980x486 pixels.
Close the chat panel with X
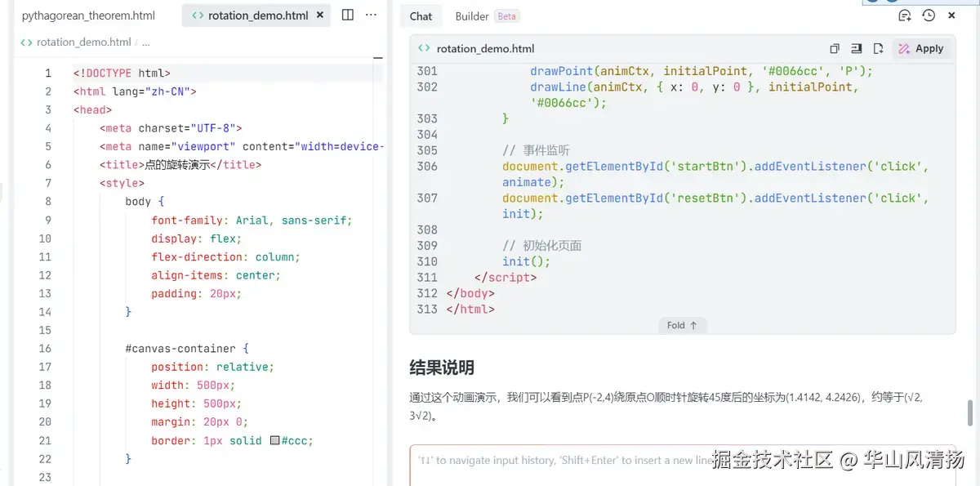[951, 16]
